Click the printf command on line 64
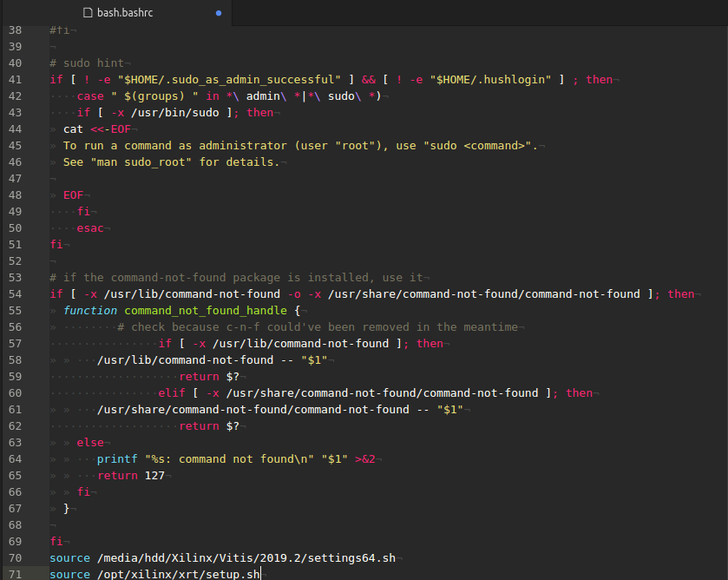The image size is (728, 580). tap(117, 459)
